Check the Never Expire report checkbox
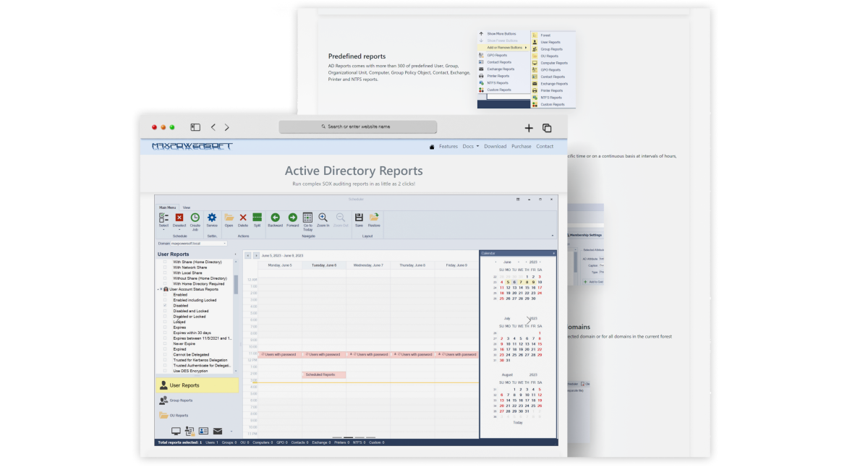The width and height of the screenshot is (868, 467). pos(165,343)
